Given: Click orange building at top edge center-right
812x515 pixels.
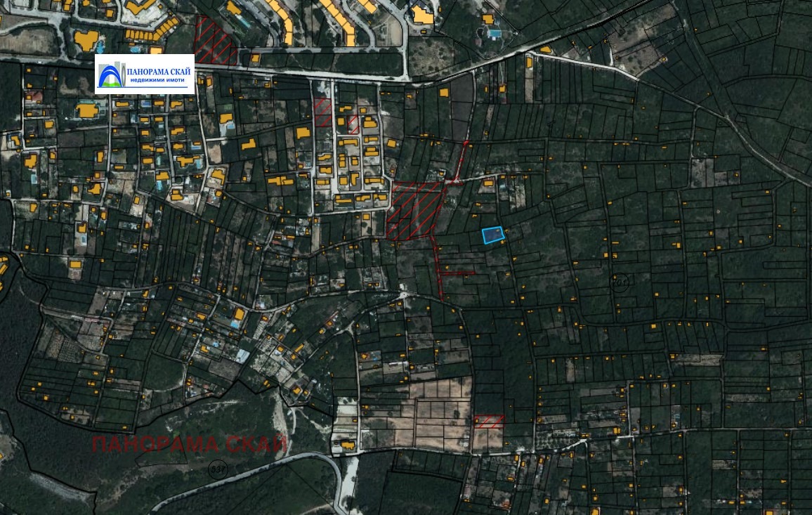Looking at the screenshot, I should point(422,15).
